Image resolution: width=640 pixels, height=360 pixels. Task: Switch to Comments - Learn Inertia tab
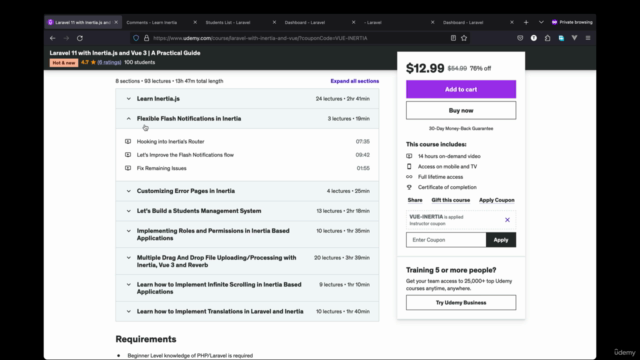(x=157, y=22)
